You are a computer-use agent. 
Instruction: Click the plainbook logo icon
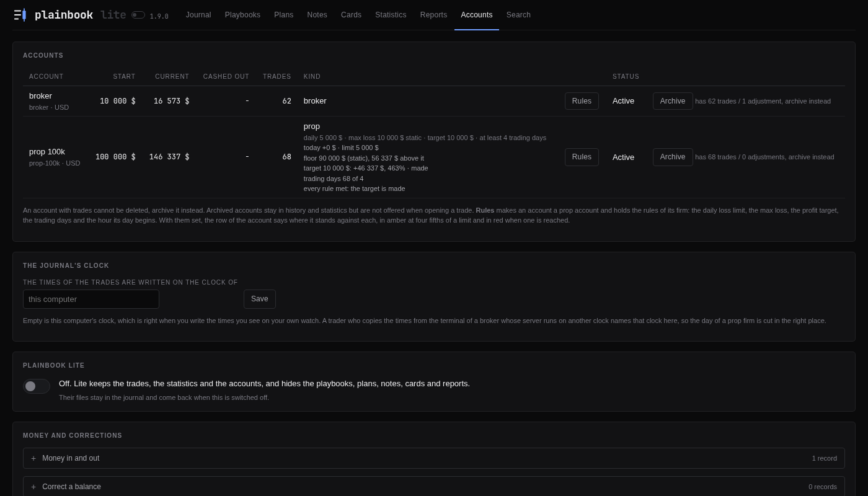[20, 15]
